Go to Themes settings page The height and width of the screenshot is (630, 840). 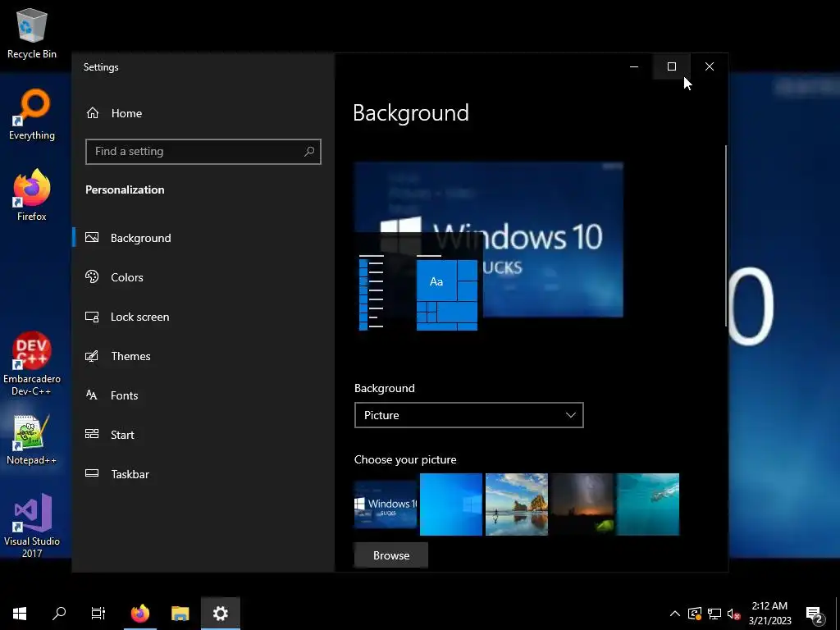point(130,356)
